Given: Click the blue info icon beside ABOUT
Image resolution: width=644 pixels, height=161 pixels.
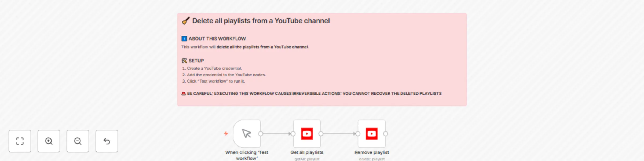Looking at the screenshot, I should (x=184, y=39).
